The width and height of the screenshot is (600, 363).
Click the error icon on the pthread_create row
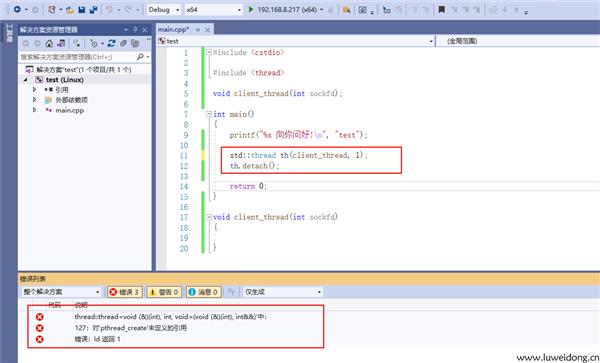tap(39, 328)
